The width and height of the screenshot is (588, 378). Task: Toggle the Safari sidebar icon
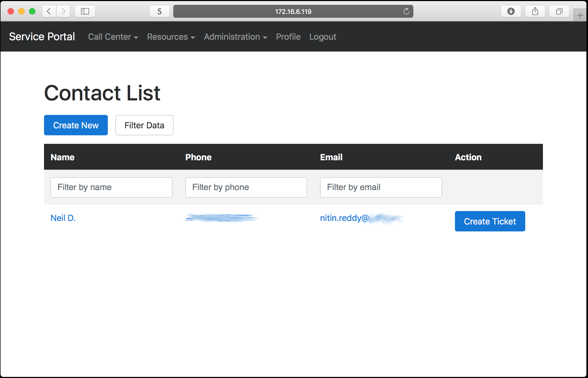[x=85, y=11]
